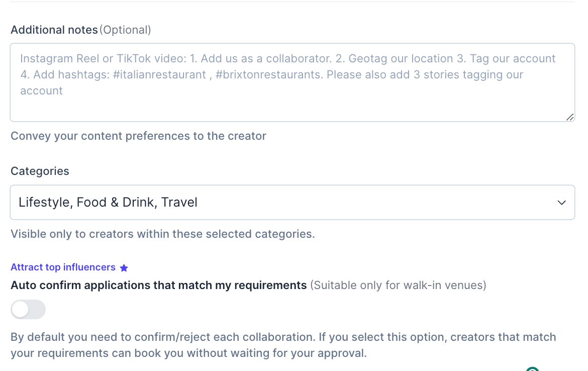Click the "Lifestyle, Food & Drink, Travel" selected value

click(108, 203)
